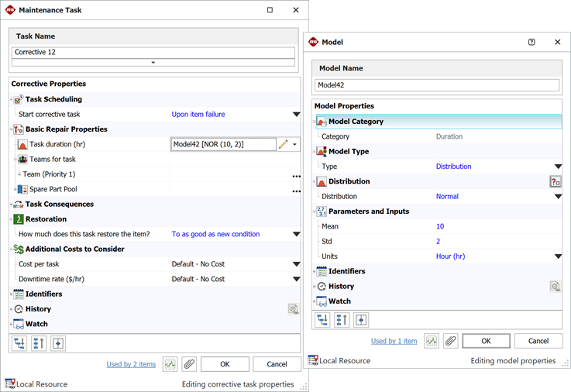Edit Model42 with the pencil icon
Screen dimensions: 571x392
(x=283, y=145)
